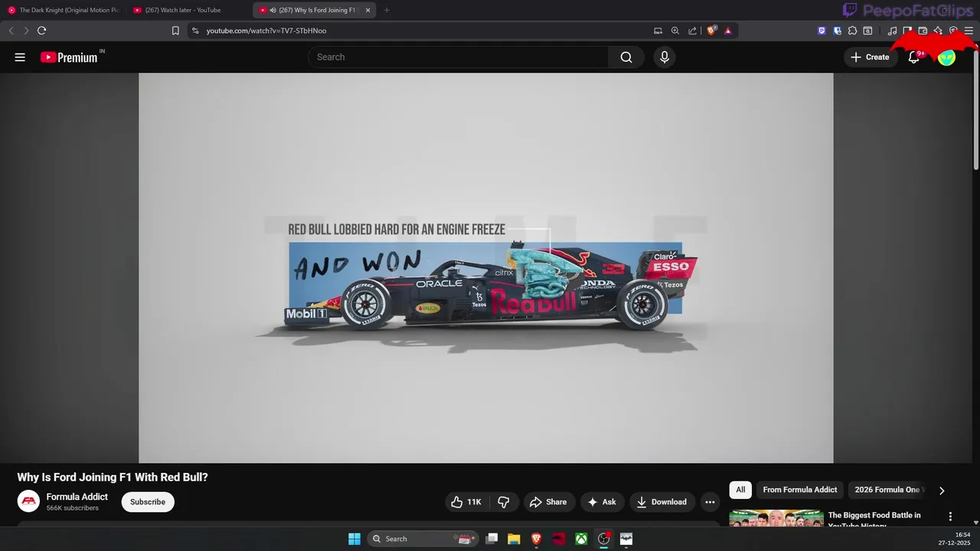Open the zoom magnifier icon in address bar
Image resolution: width=980 pixels, height=551 pixels.
[x=675, y=31]
